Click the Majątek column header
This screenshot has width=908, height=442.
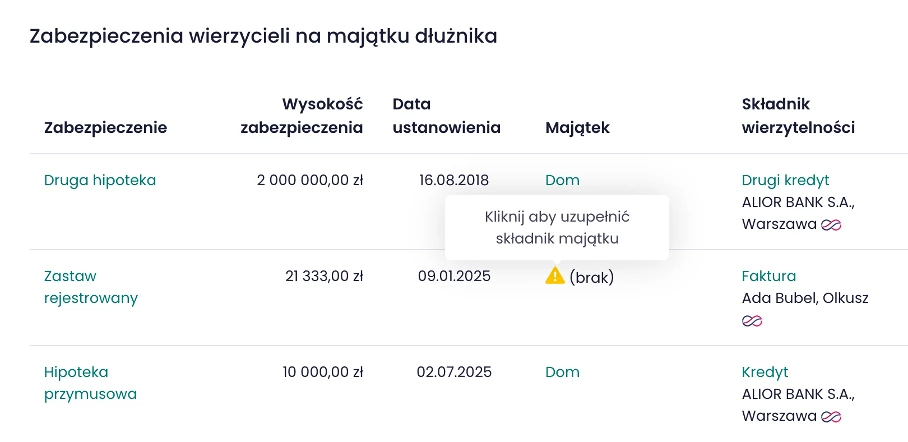[x=577, y=128]
